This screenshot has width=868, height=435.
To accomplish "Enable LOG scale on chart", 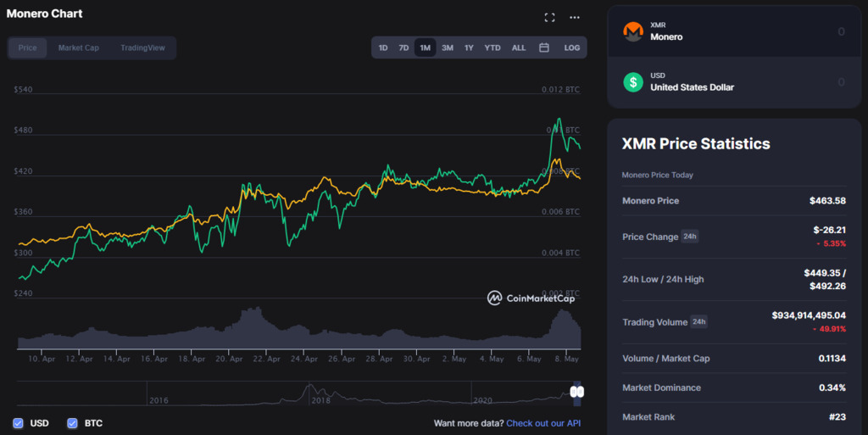I will 572,47.
